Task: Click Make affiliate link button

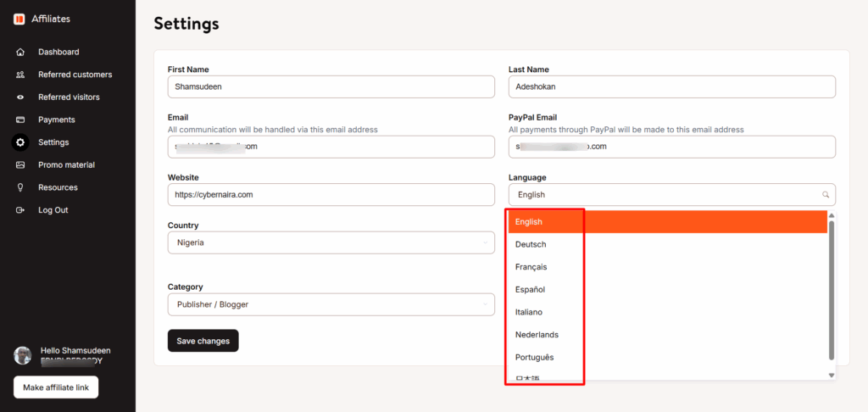Action: 56,387
